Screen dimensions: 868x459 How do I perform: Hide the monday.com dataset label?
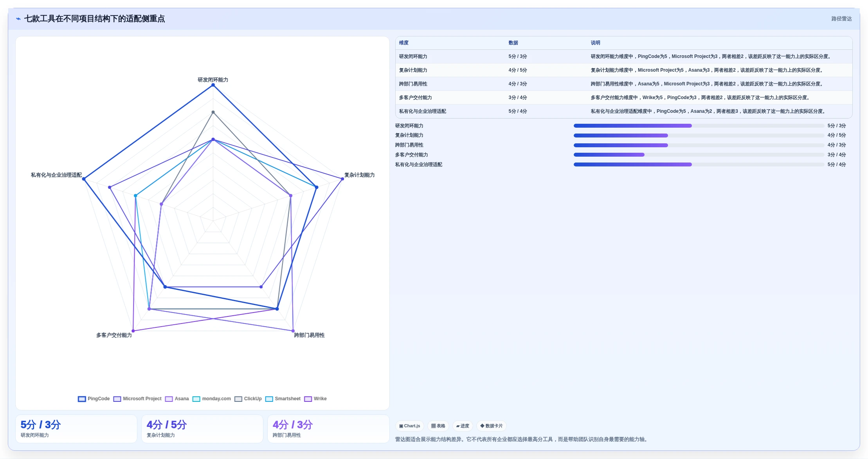coord(216,399)
